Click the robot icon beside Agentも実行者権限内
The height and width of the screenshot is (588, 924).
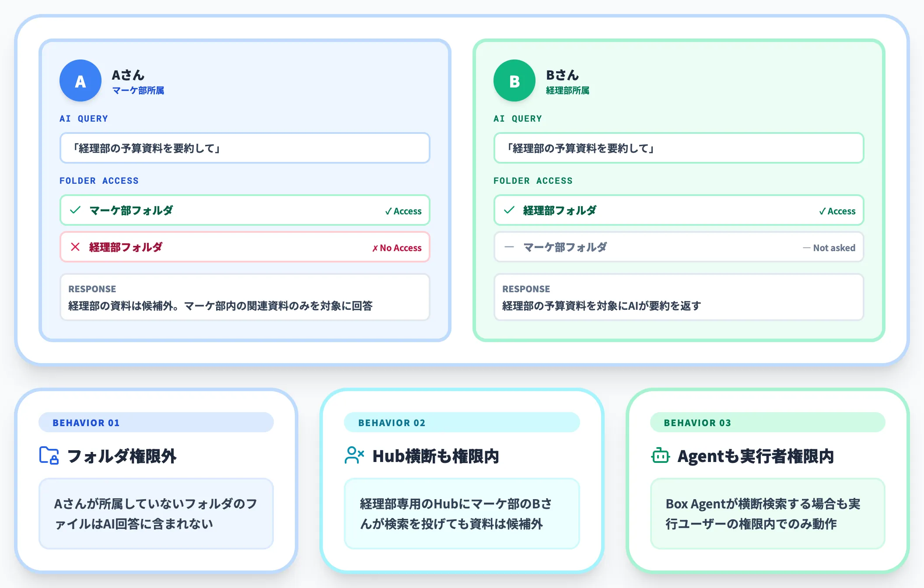661,455
